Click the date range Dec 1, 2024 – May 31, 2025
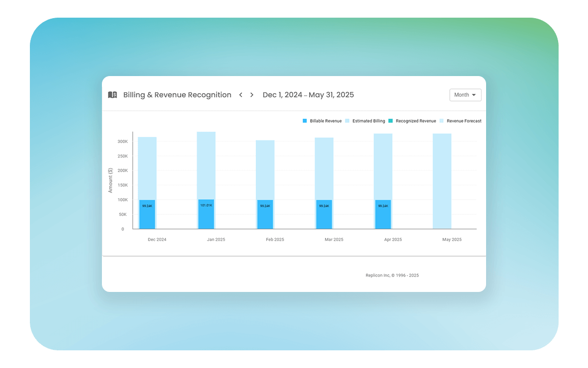The image size is (588, 368). pyautogui.click(x=308, y=95)
